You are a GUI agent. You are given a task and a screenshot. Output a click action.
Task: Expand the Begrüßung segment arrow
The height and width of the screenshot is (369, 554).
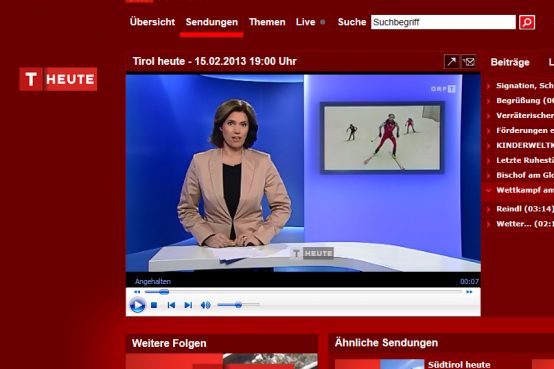(489, 101)
